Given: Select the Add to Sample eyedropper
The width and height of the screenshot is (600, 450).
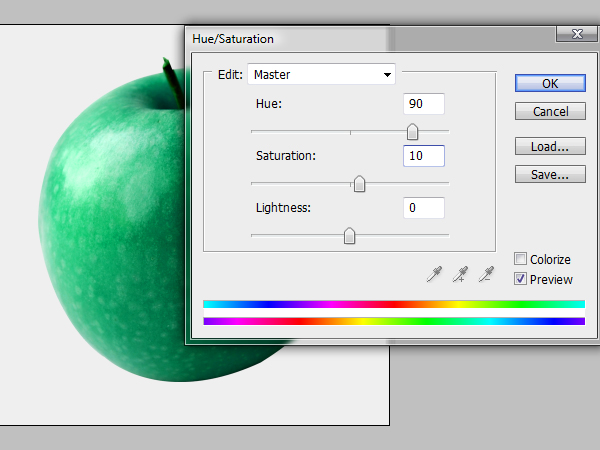Looking at the screenshot, I should tap(460, 274).
